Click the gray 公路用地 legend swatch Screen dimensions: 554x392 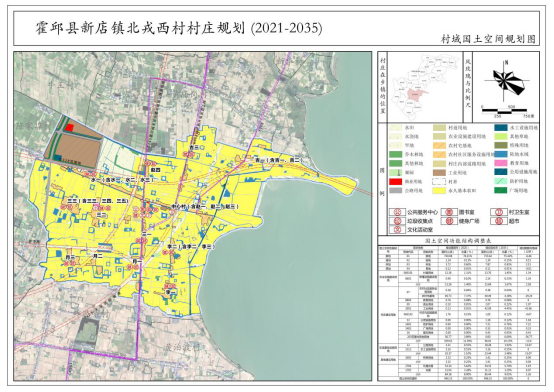pos(396,191)
